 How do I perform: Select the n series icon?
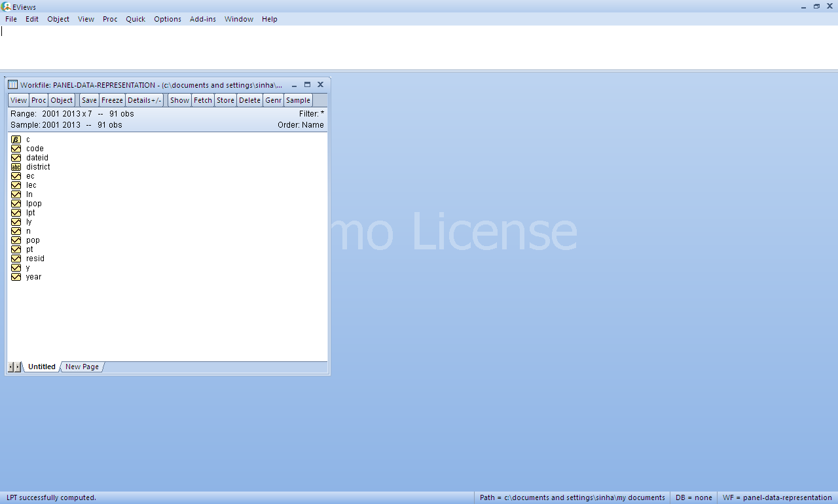(16, 231)
